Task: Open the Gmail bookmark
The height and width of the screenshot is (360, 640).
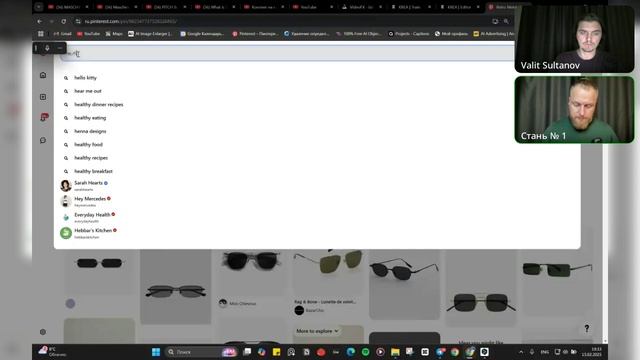Action: 62,33
